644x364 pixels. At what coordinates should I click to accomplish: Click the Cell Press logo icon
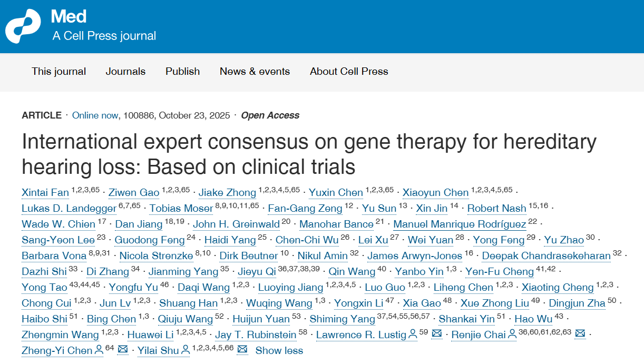click(23, 26)
